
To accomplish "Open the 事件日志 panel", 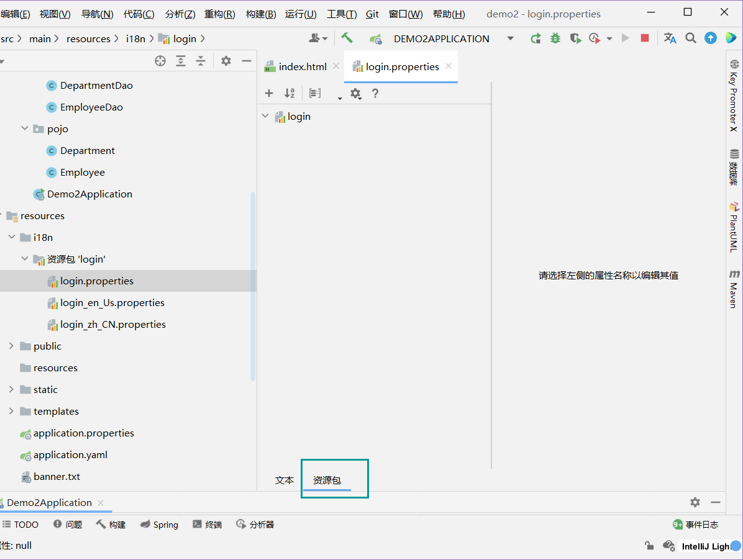I will click(x=696, y=525).
